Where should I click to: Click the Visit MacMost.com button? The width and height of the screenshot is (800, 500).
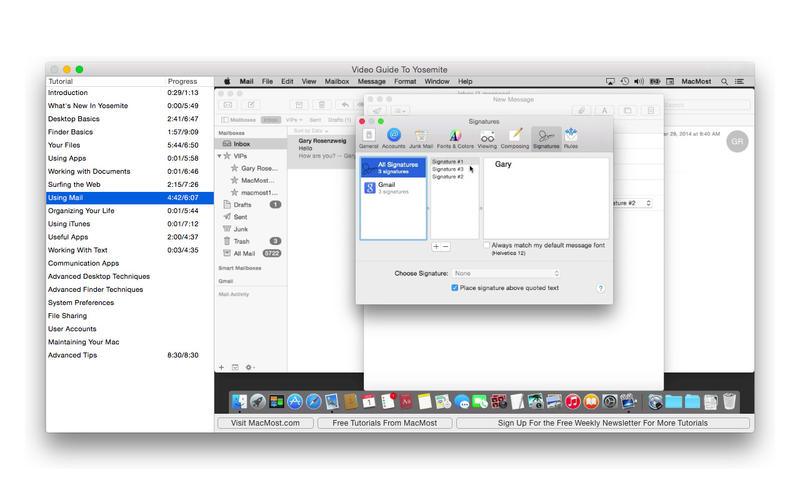pyautogui.click(x=264, y=423)
